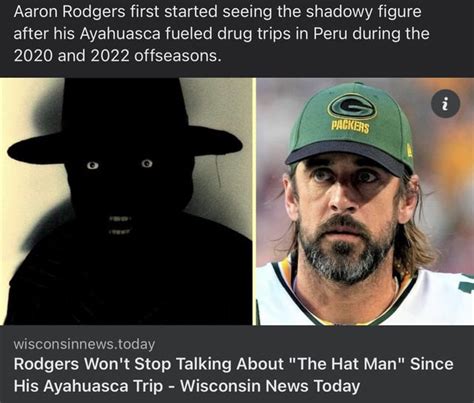Click "2020 and 2022 offseasons" in the caption

point(117,56)
